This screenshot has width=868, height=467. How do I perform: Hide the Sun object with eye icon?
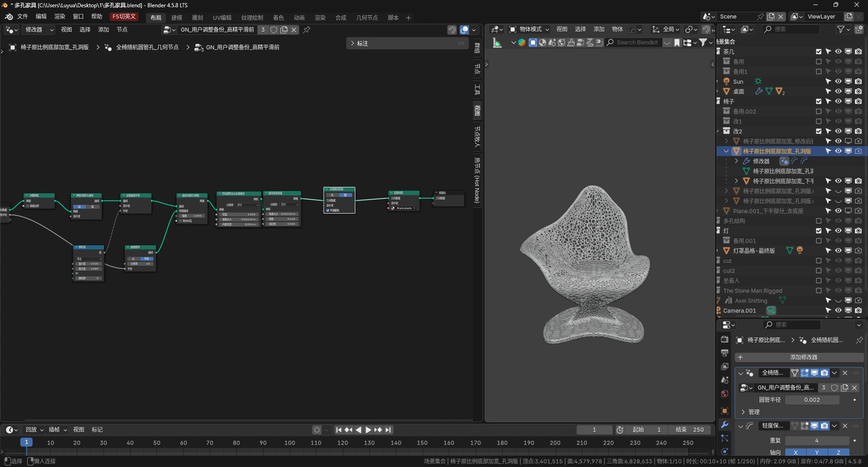click(x=838, y=81)
